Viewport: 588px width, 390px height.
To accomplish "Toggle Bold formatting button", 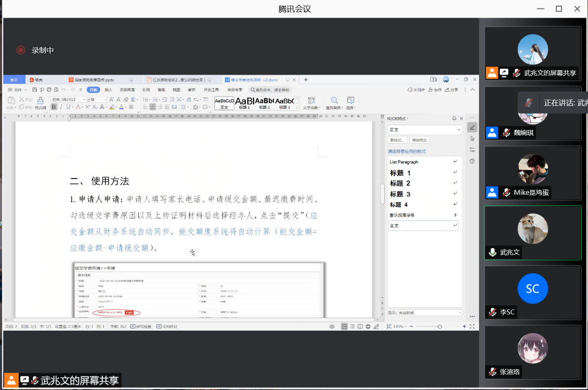I will (x=54, y=107).
